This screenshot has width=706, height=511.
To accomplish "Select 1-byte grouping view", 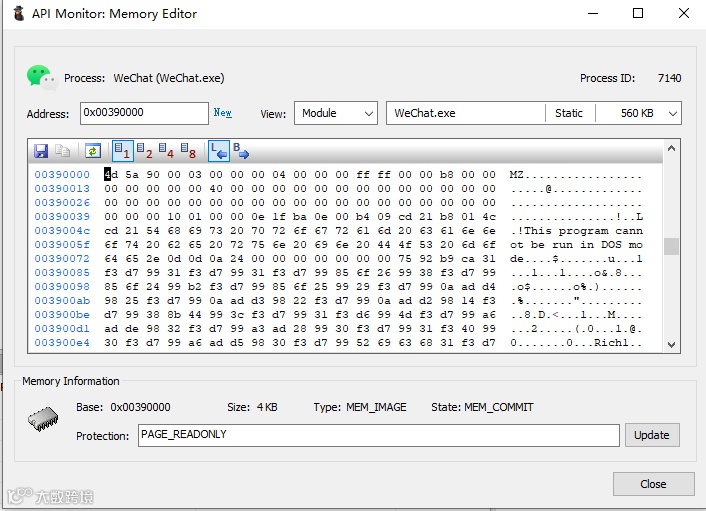I will pos(122,151).
